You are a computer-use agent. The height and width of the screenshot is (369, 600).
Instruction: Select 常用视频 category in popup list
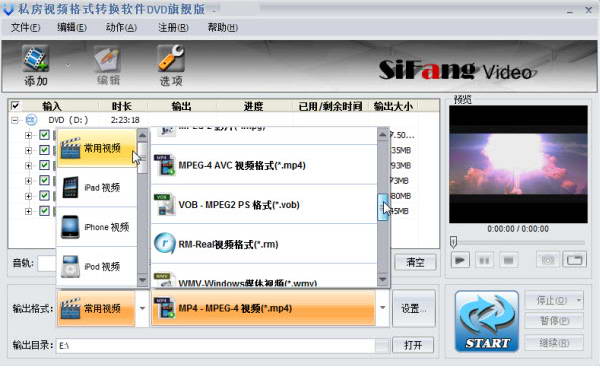(96, 148)
